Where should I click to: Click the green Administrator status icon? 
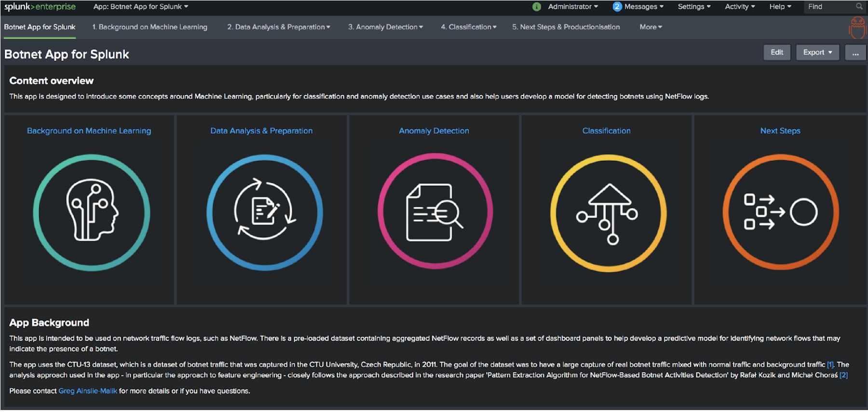[x=537, y=7]
